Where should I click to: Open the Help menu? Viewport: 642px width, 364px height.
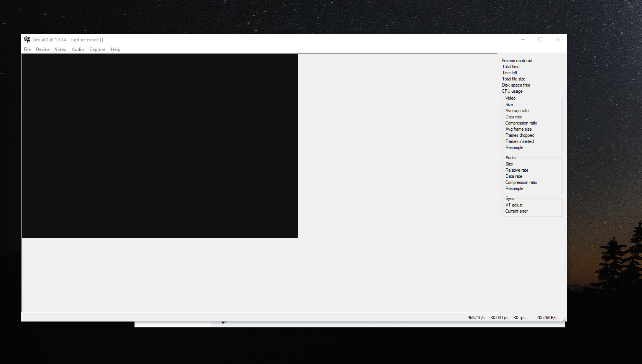click(x=115, y=49)
